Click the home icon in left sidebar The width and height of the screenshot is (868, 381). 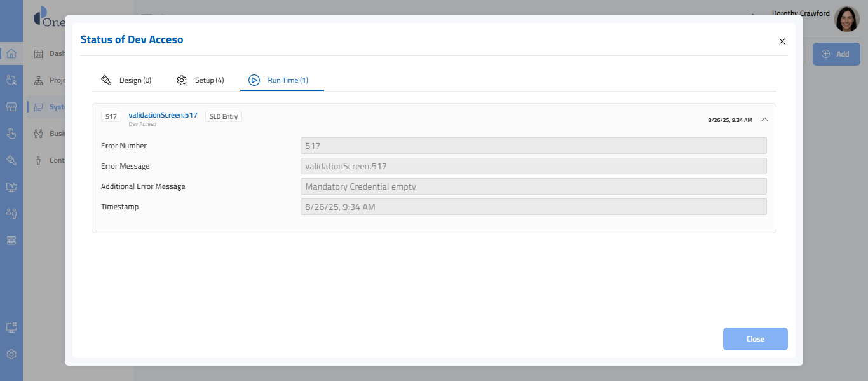(11, 53)
